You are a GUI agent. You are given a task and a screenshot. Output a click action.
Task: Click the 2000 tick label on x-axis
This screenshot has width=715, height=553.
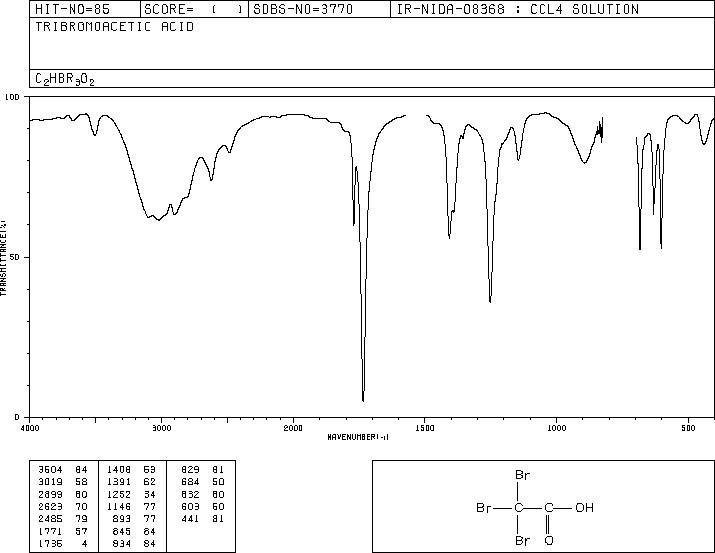[293, 428]
